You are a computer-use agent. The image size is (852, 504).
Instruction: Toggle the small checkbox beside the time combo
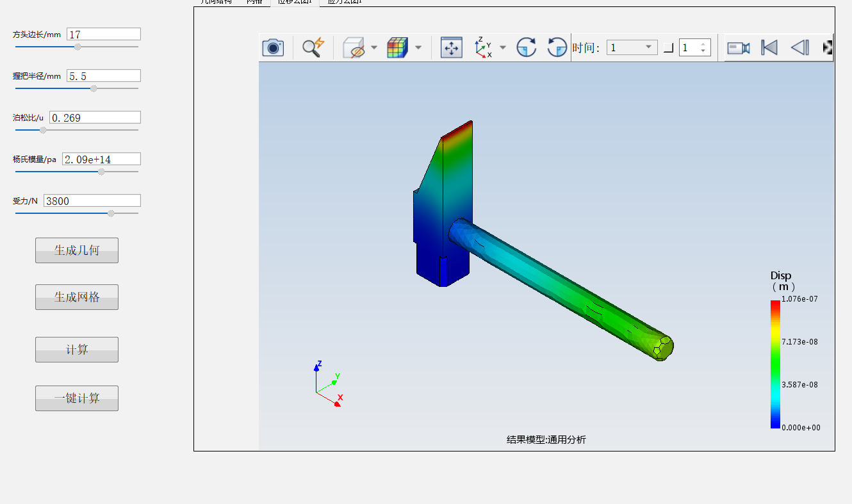[668, 47]
